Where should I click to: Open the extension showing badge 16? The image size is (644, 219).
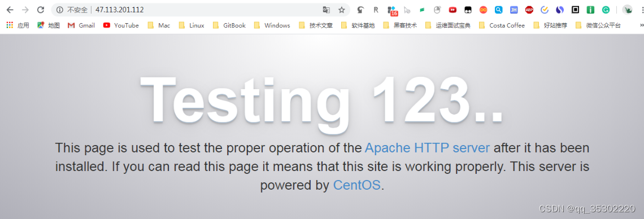(x=392, y=11)
